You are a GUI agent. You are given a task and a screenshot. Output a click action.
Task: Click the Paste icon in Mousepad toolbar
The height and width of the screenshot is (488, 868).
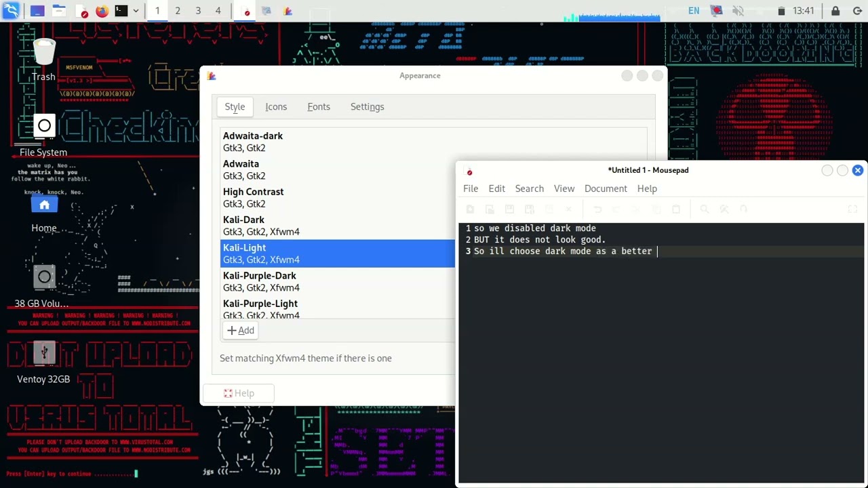tap(676, 209)
